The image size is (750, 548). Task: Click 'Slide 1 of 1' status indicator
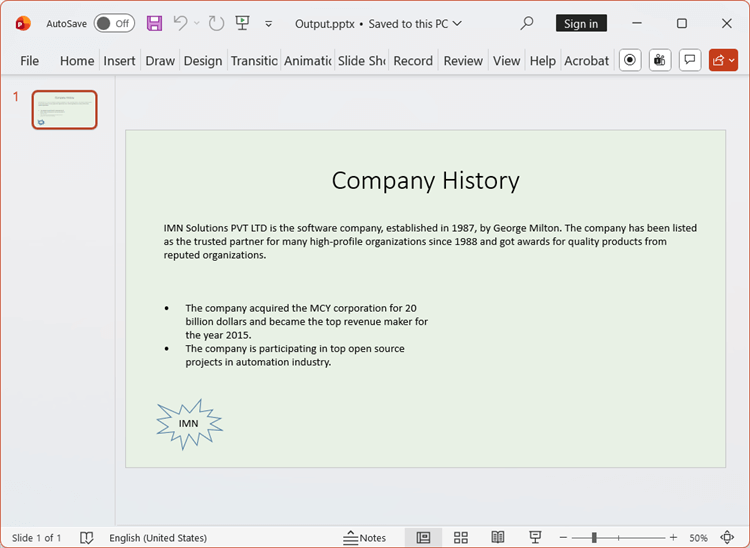pos(36,537)
